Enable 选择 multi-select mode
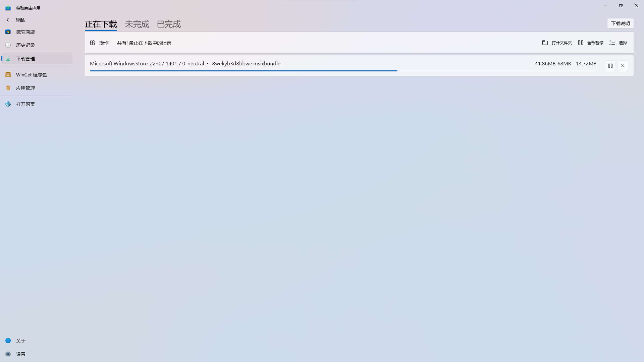This screenshot has width=644, height=362. click(618, 43)
